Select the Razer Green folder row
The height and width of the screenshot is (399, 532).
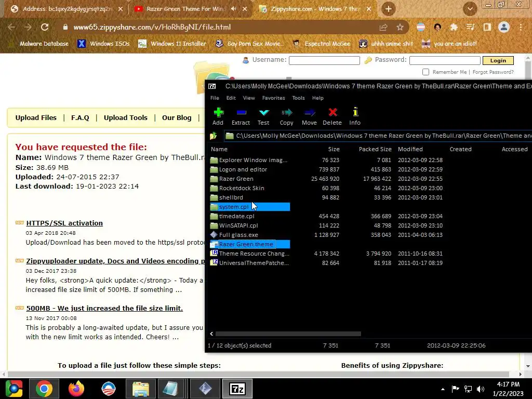tap(236, 179)
